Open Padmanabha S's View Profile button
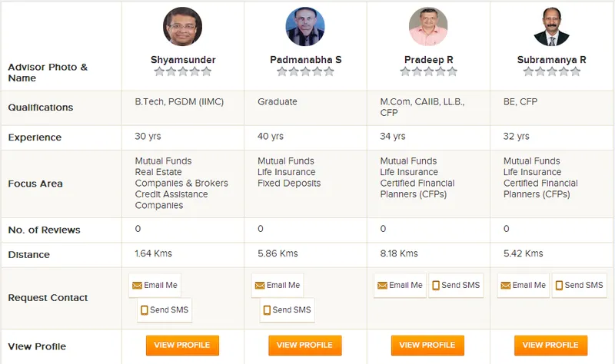This screenshot has height=364, width=615. [305, 345]
